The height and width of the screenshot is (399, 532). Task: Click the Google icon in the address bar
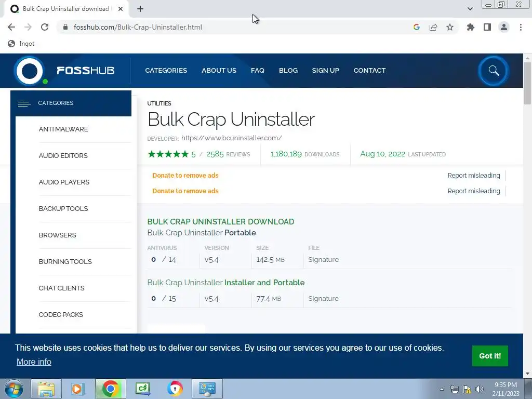click(x=416, y=27)
